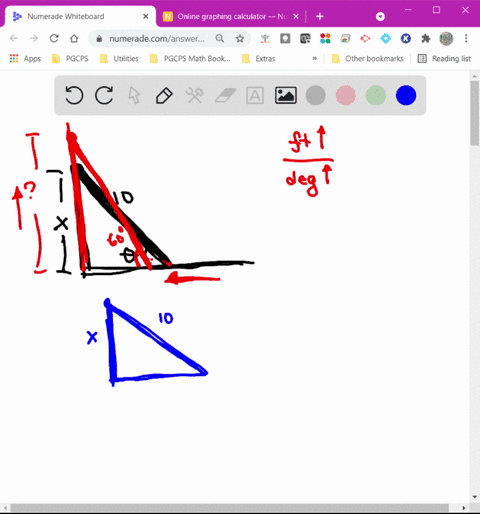Select the text box tool
Viewport: 480px width, 514px height.
pos(255,95)
